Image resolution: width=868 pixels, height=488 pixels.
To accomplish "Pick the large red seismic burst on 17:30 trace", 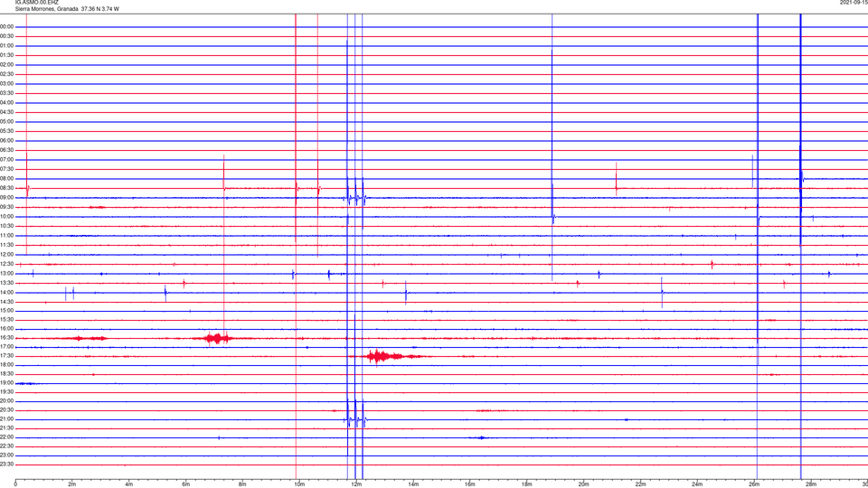I will pos(391,356).
